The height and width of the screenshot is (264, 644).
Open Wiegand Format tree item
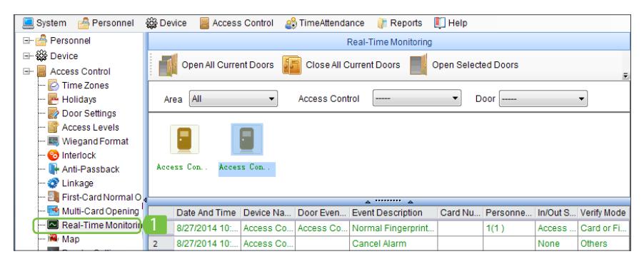tap(95, 142)
